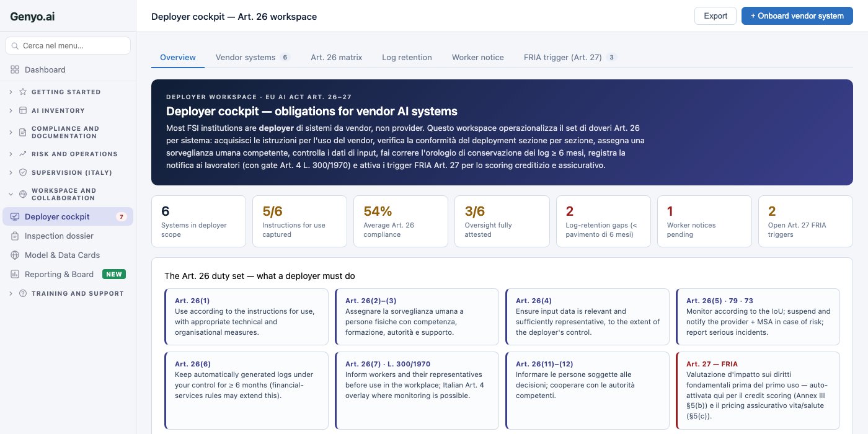The height and width of the screenshot is (434, 868).
Task: Select Deployer cockpit in sidebar
Action: [x=68, y=216]
